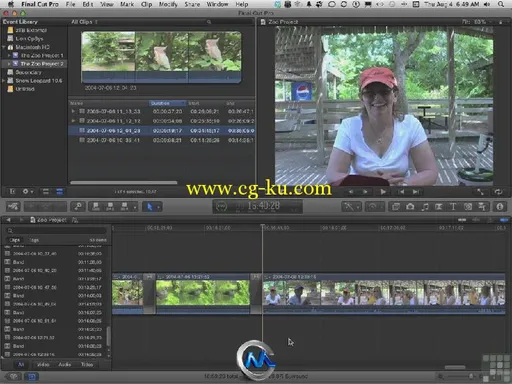Screen dimensions: 512x384
Task: Show the Music and Sound browser
Action: pos(425,207)
